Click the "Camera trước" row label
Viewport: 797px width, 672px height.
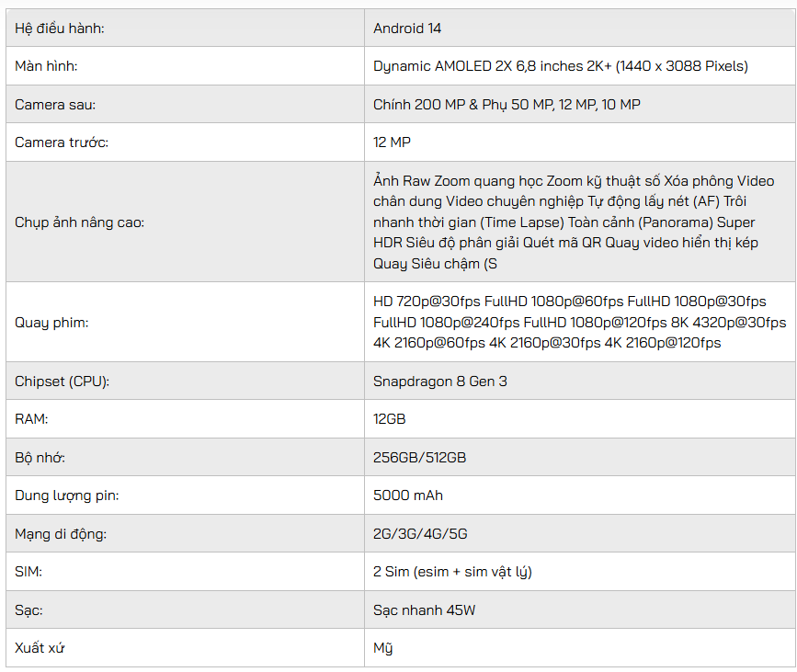(x=61, y=142)
